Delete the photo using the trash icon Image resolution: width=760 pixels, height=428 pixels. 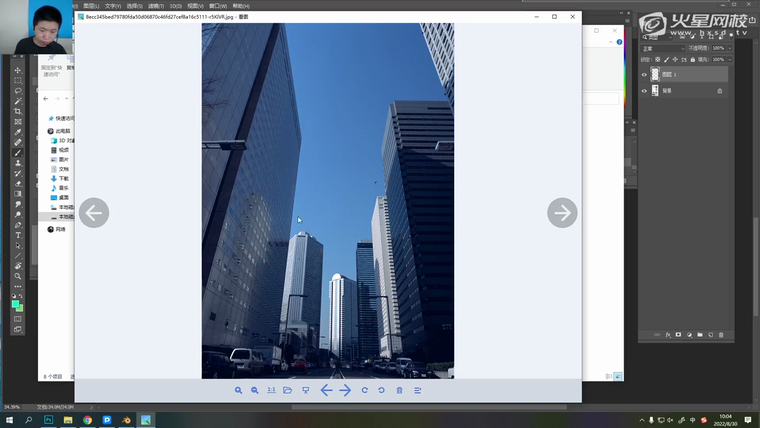(x=399, y=390)
